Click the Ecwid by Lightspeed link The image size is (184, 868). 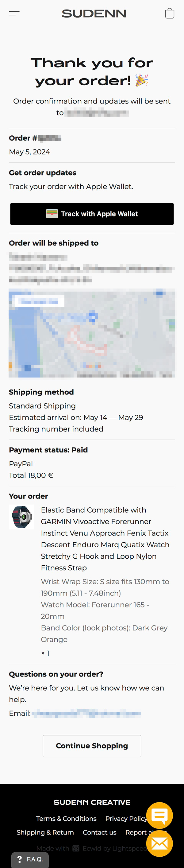tap(115, 848)
